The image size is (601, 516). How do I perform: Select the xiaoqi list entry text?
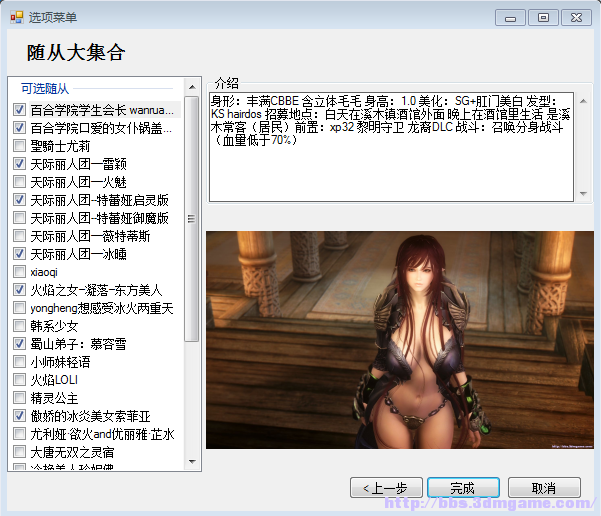(x=44, y=272)
